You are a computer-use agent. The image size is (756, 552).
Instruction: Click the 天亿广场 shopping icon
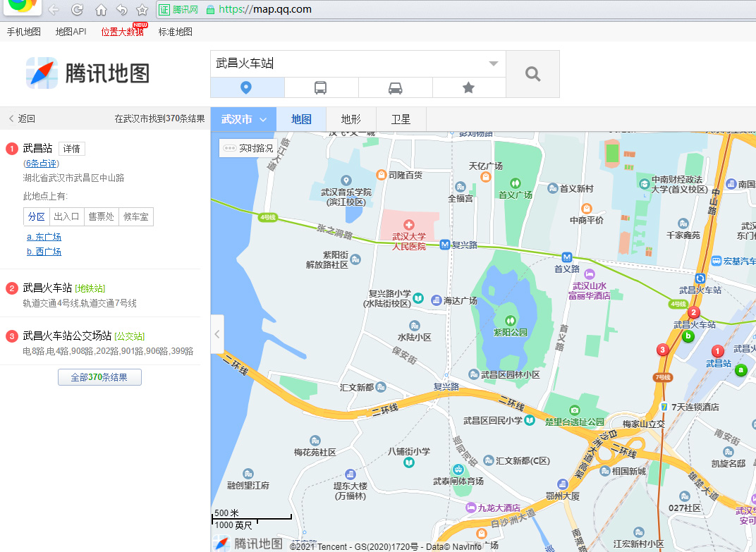click(485, 177)
